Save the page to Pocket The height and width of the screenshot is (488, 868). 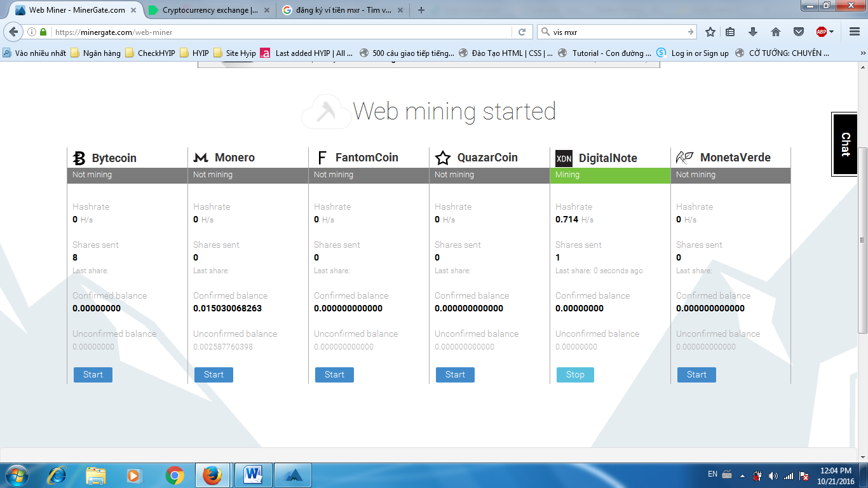point(799,32)
